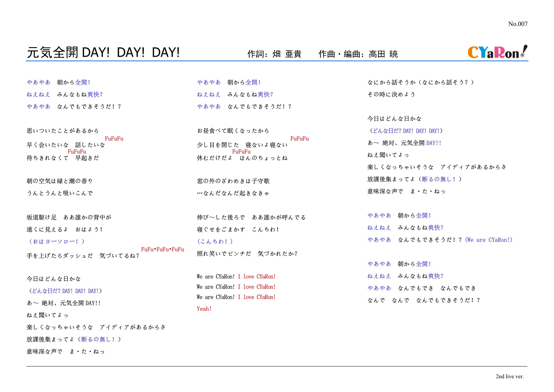Click the blue (We are CYaRon!) text
554x392 pixels.
pos(488,240)
